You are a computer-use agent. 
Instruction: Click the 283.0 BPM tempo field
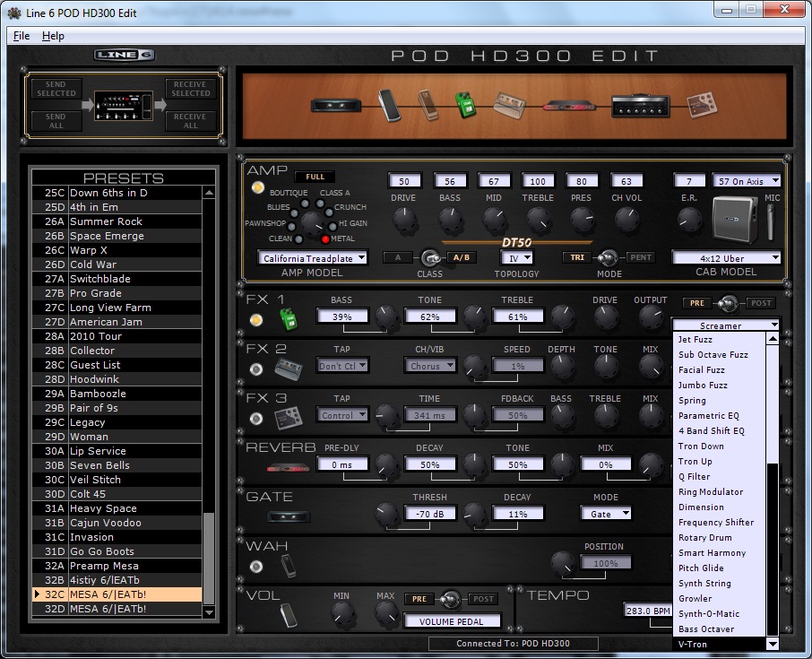click(648, 611)
